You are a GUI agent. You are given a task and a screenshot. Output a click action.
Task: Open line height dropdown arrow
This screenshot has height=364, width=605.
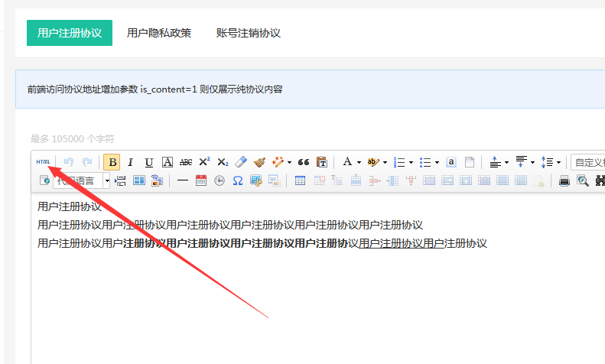click(558, 162)
